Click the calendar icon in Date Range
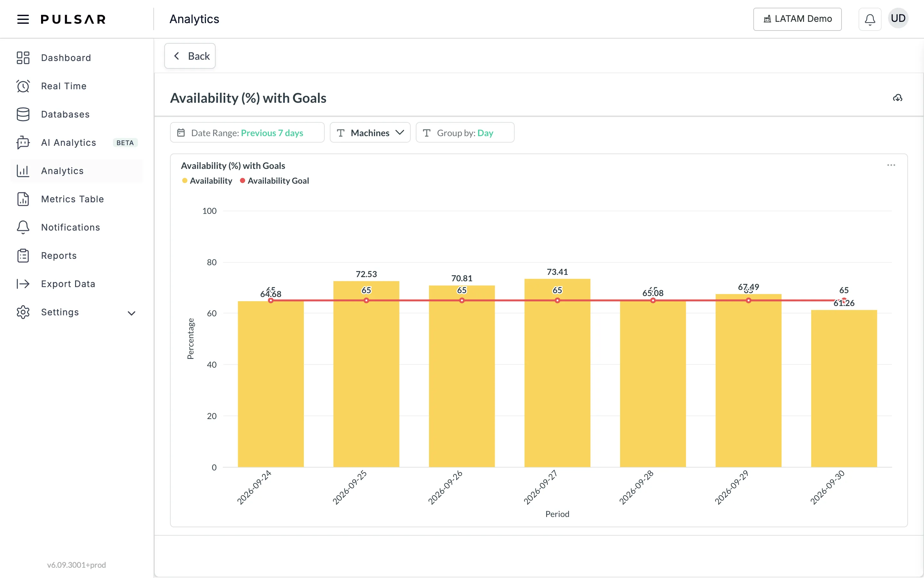Viewport: 924px width, 578px height. pos(181,133)
